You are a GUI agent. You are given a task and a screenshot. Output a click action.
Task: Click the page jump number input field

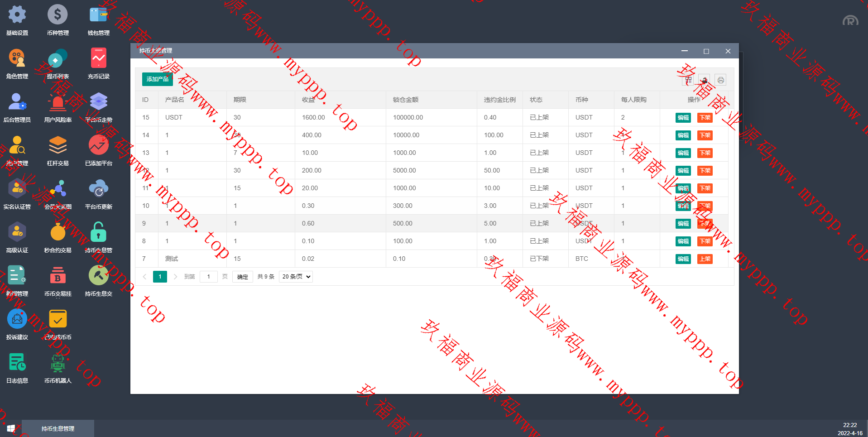point(208,277)
